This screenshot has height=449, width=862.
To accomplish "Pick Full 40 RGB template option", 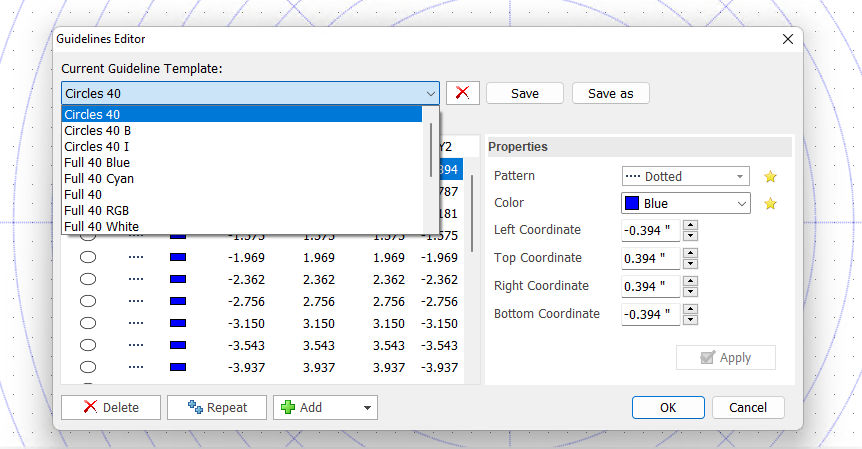I will (x=96, y=210).
